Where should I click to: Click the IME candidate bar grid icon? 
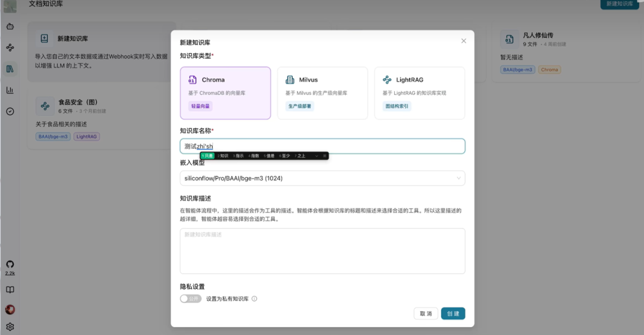click(x=324, y=156)
